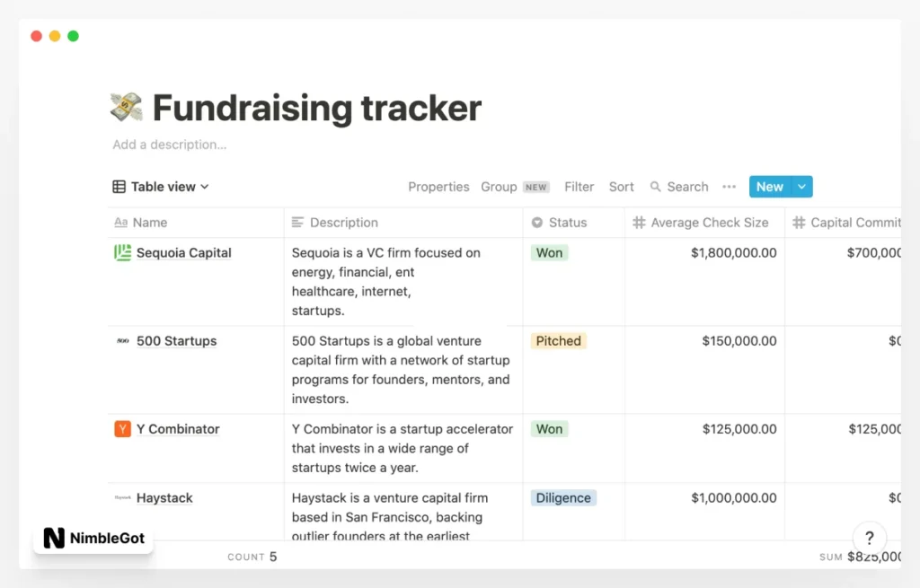The height and width of the screenshot is (588, 920).
Task: Click the Y Combinator logo icon
Action: coord(123,429)
